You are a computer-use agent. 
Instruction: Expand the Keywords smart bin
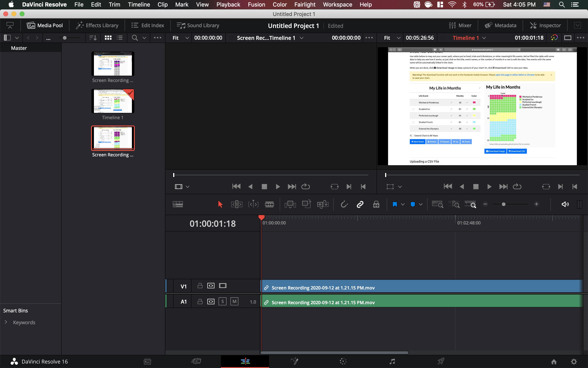6,322
